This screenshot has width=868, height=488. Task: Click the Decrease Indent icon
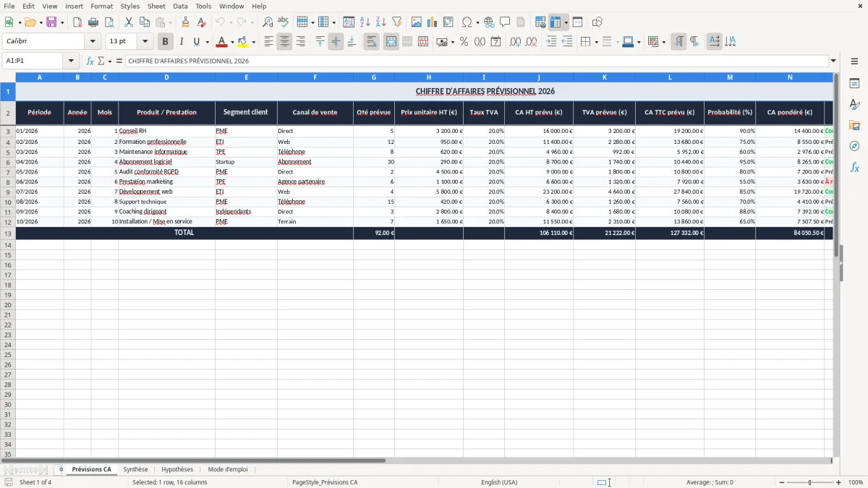[567, 42]
